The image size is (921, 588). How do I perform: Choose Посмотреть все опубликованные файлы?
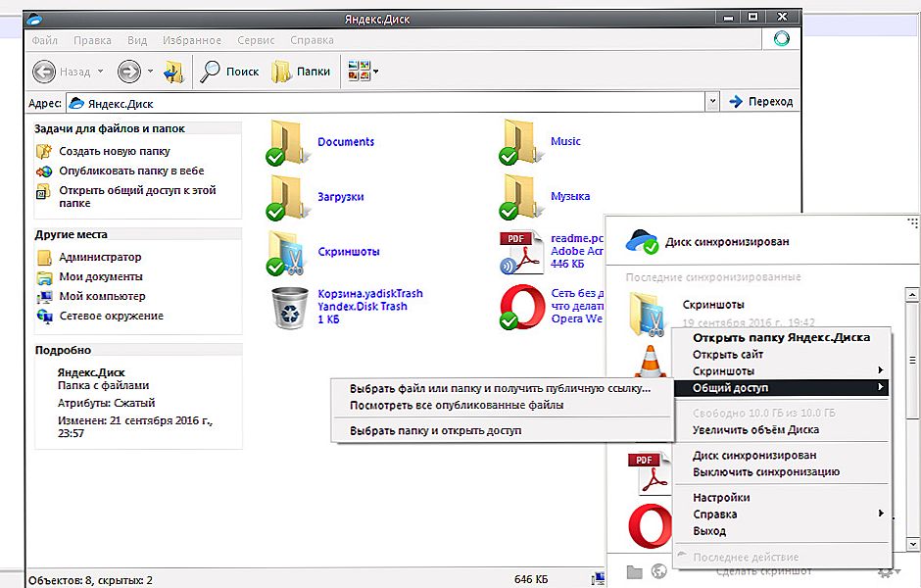503,406
